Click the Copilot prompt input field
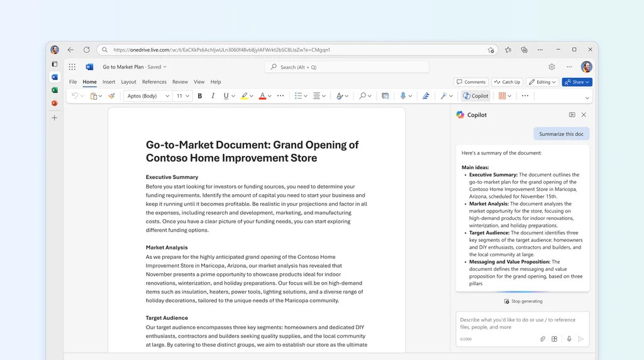Viewport: 644px width, 360px height. [x=523, y=324]
